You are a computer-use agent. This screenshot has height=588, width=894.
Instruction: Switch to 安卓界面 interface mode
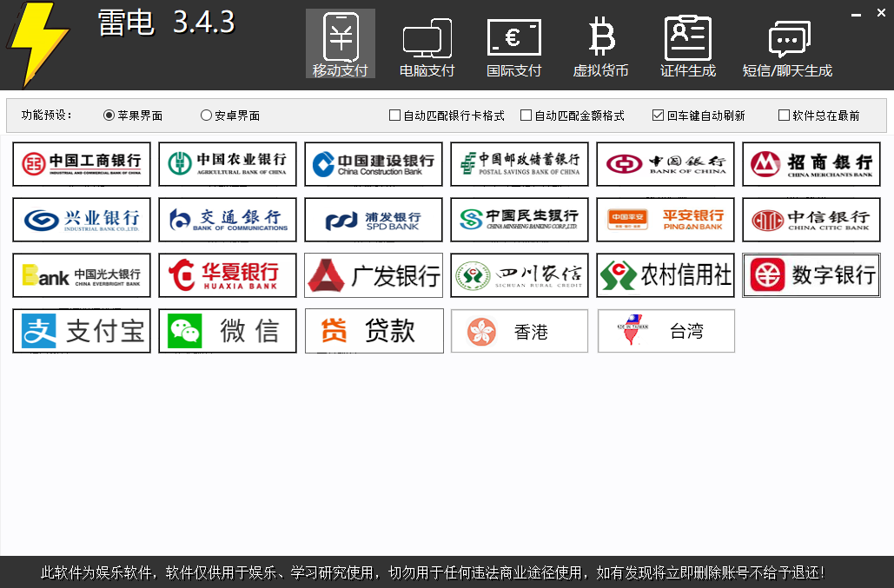(x=206, y=115)
